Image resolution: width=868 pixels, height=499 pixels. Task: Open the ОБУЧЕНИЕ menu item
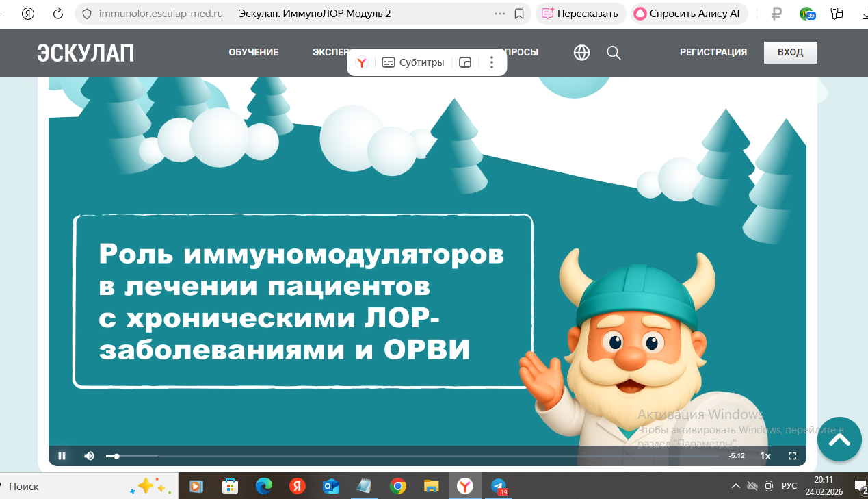click(x=254, y=53)
